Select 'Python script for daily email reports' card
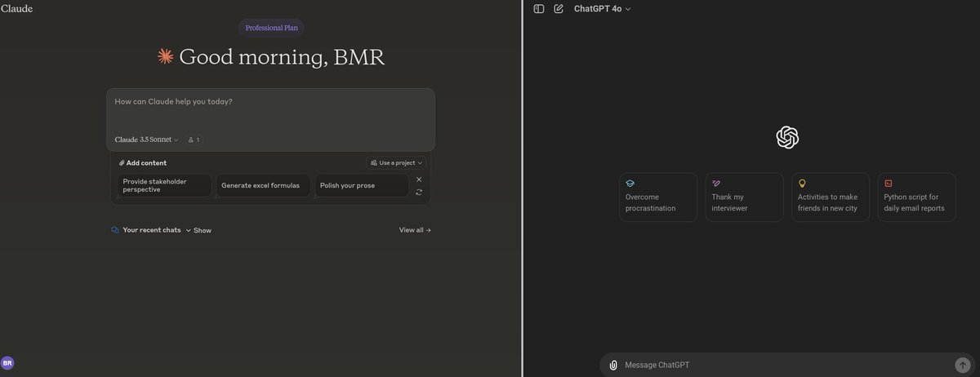This screenshot has width=980, height=377. click(x=916, y=197)
